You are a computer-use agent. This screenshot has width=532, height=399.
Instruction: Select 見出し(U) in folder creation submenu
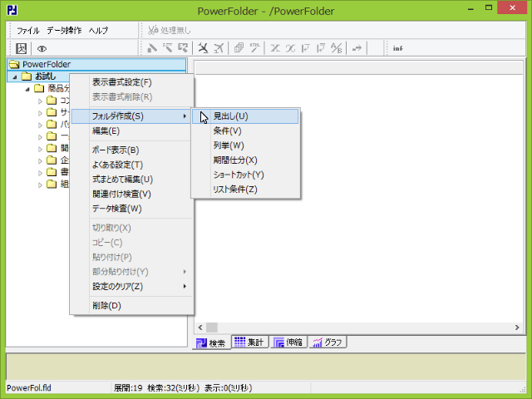pos(245,116)
